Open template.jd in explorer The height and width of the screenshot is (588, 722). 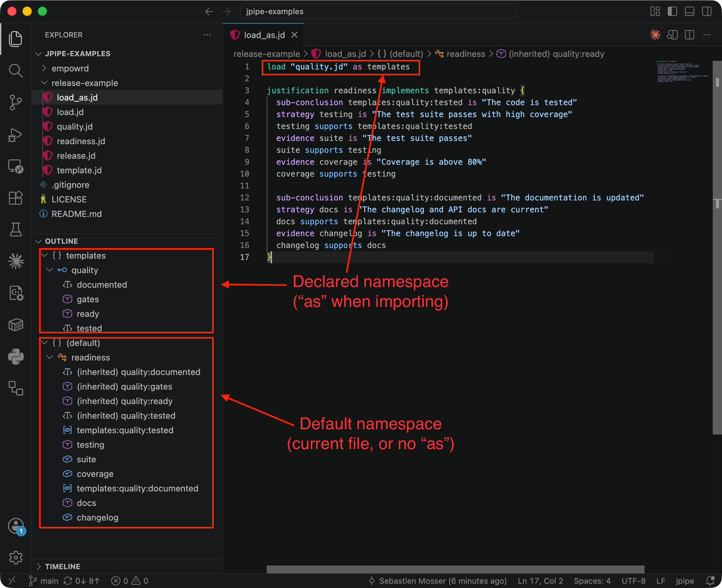(x=79, y=170)
